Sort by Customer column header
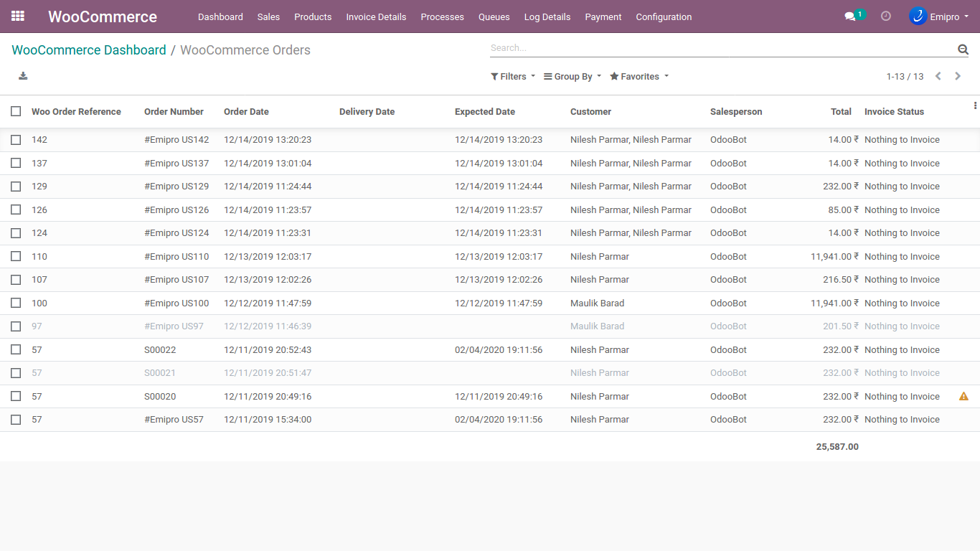Image resolution: width=980 pixels, height=551 pixels. coord(590,112)
